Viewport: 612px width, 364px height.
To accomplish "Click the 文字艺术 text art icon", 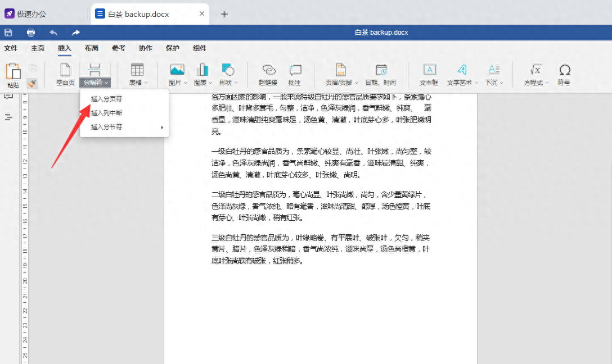I will pos(462,70).
